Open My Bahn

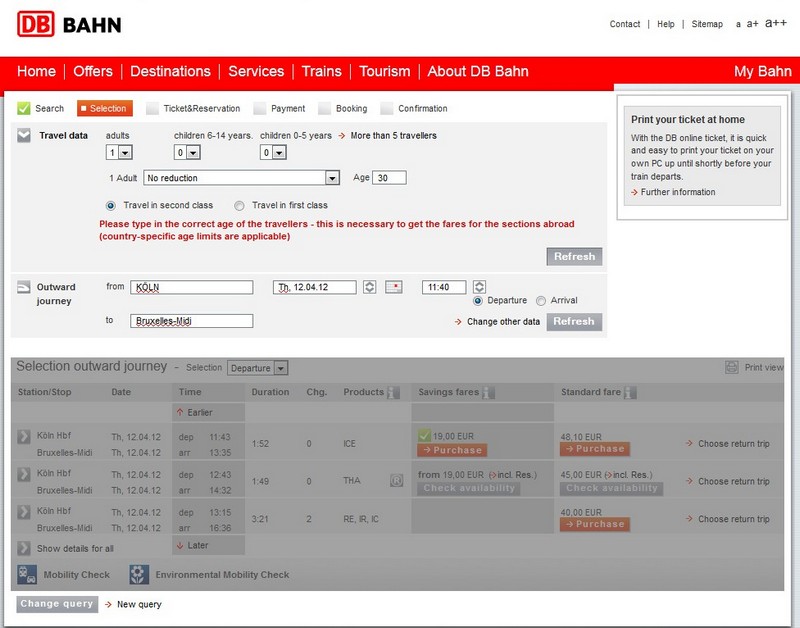tap(763, 71)
